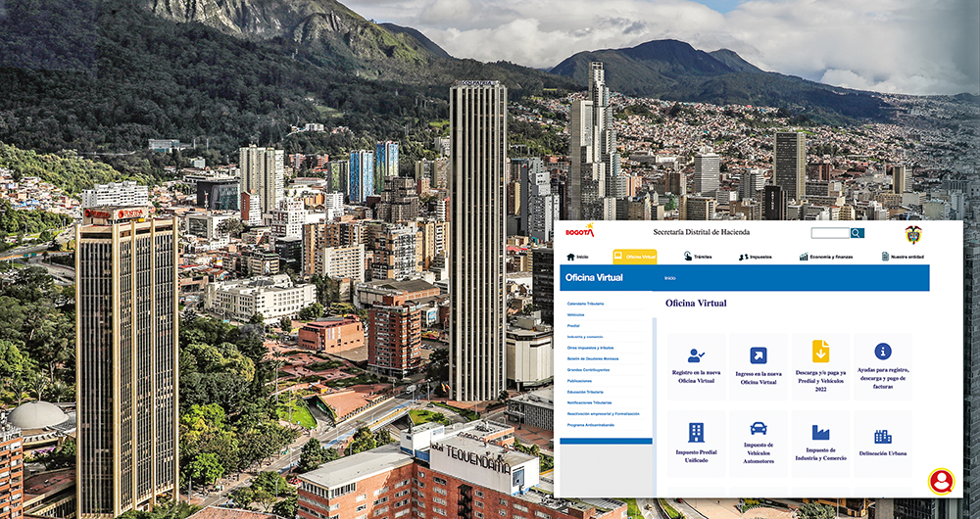Open the chat assistant icon
Screen dimensions: 980x519
click(941, 481)
